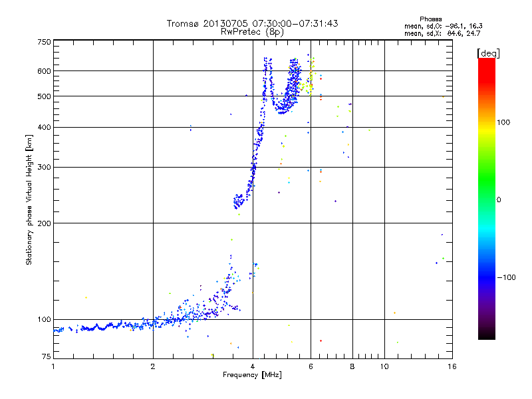Click colorbar tick label '-100'
The image size is (532, 399).
(x=506, y=277)
